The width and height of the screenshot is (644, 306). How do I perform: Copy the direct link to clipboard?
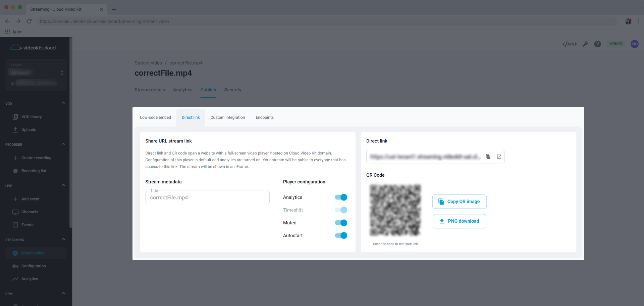488,157
